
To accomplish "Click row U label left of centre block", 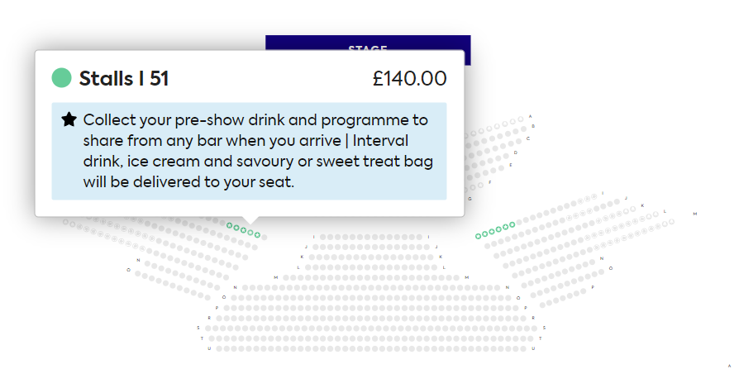I will pyautogui.click(x=209, y=348).
